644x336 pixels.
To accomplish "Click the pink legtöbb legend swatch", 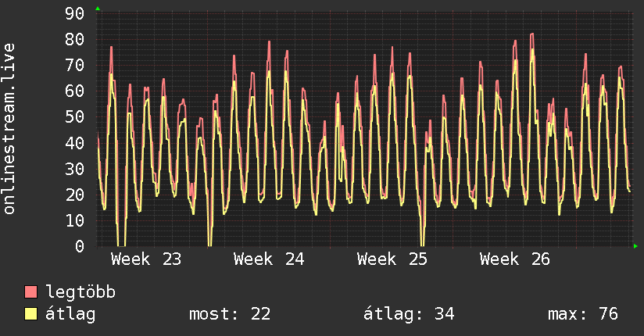I will tap(30, 291).
